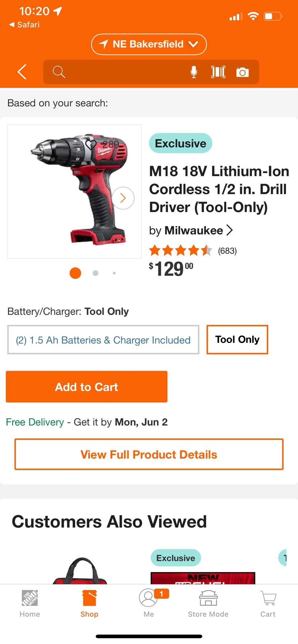Jump to second product image dot
The image size is (298, 644).
coord(95,273)
